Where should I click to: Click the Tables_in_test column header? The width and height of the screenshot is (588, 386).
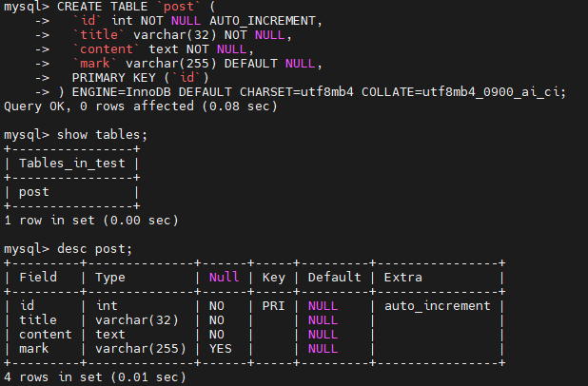point(72,163)
